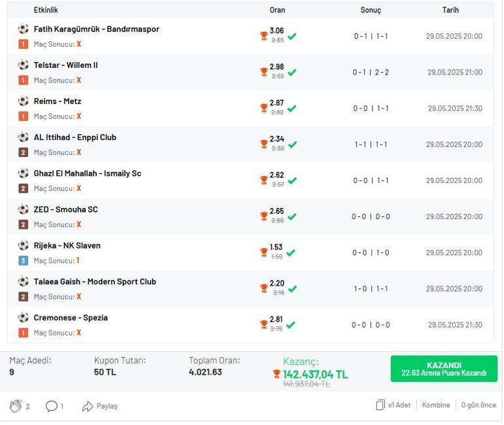Click the Oran column header

click(x=277, y=10)
